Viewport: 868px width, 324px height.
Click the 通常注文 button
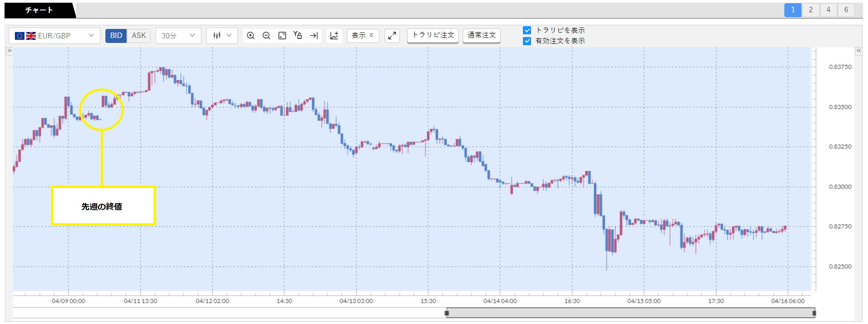point(482,35)
